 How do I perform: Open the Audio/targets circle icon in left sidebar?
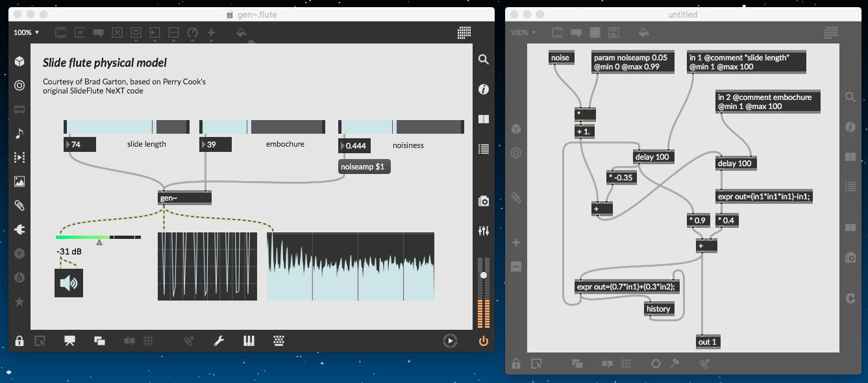(19, 85)
